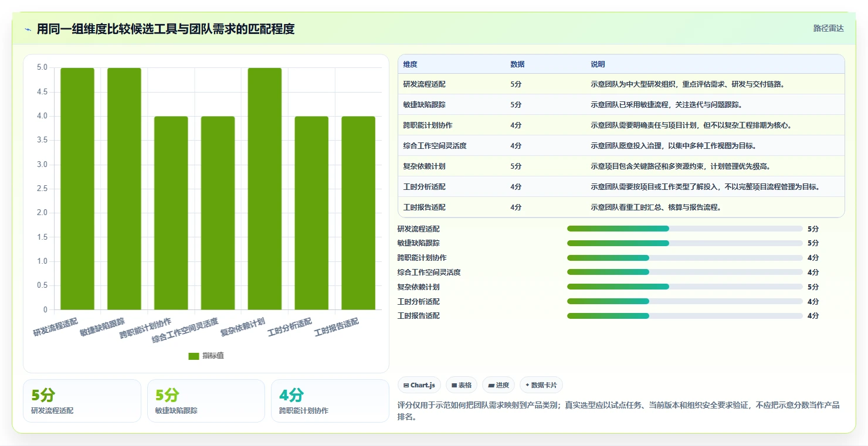Screen dimensions: 868x446
Task: Click the 跨职能计划协作 bar in chart
Action: 171,213
